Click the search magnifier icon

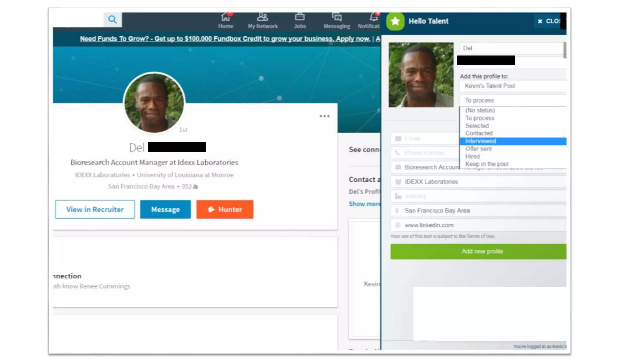pos(112,19)
